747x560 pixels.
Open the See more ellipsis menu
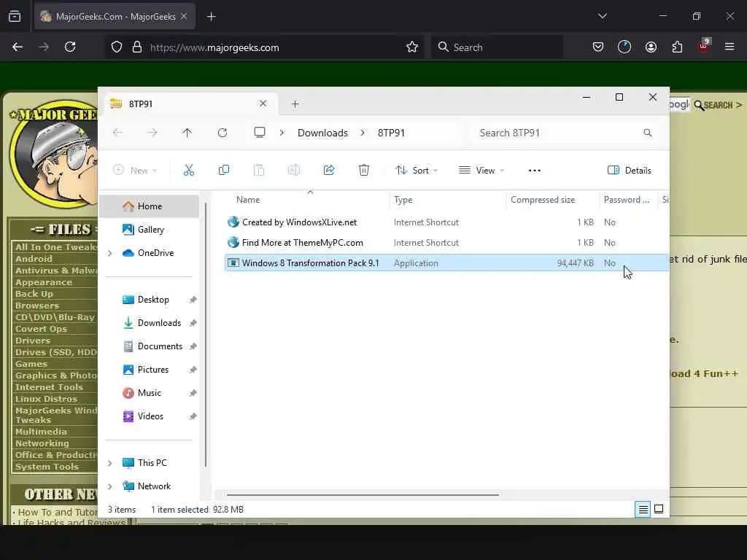pyautogui.click(x=535, y=171)
